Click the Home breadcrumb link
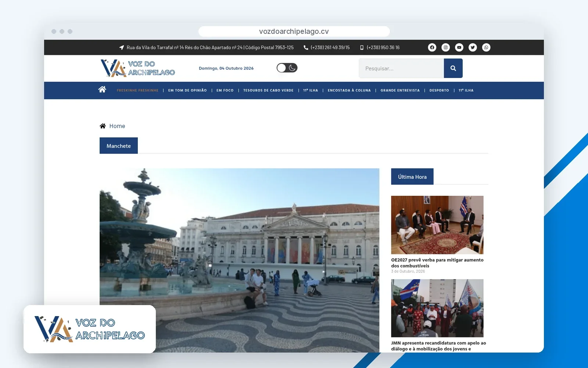Screen dimensions: 588x368 [x=117, y=126]
